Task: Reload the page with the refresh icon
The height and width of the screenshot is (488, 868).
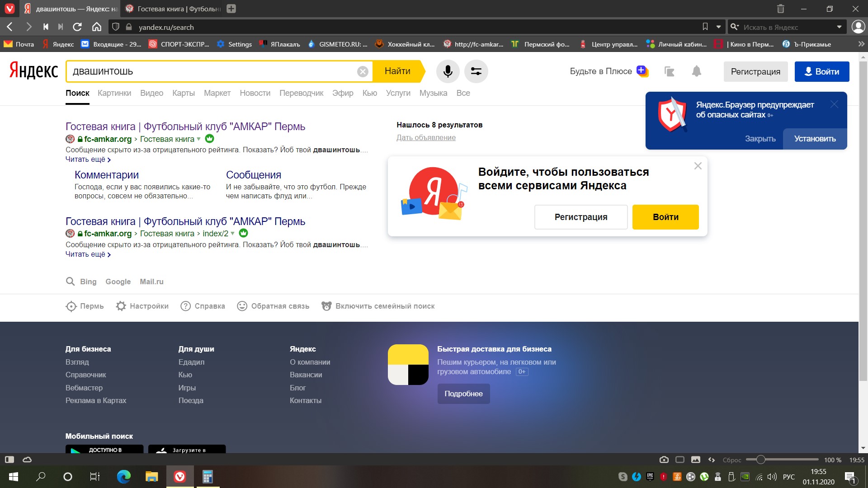Action: pos(77,27)
